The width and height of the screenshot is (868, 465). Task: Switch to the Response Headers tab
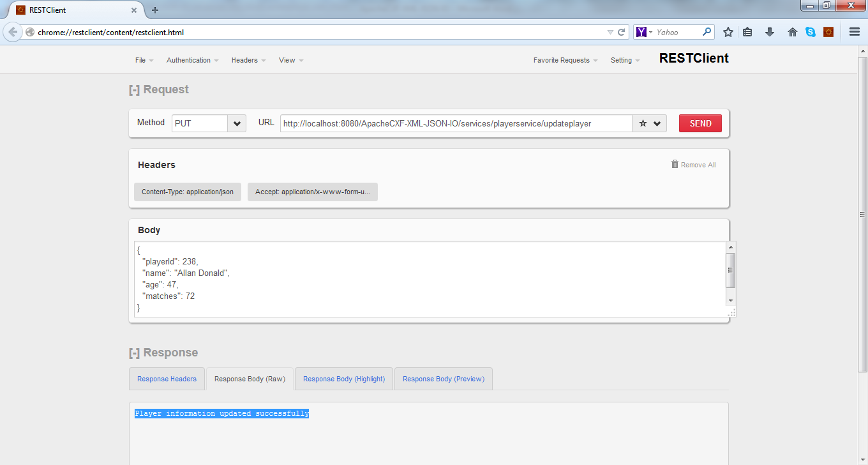[x=167, y=379]
